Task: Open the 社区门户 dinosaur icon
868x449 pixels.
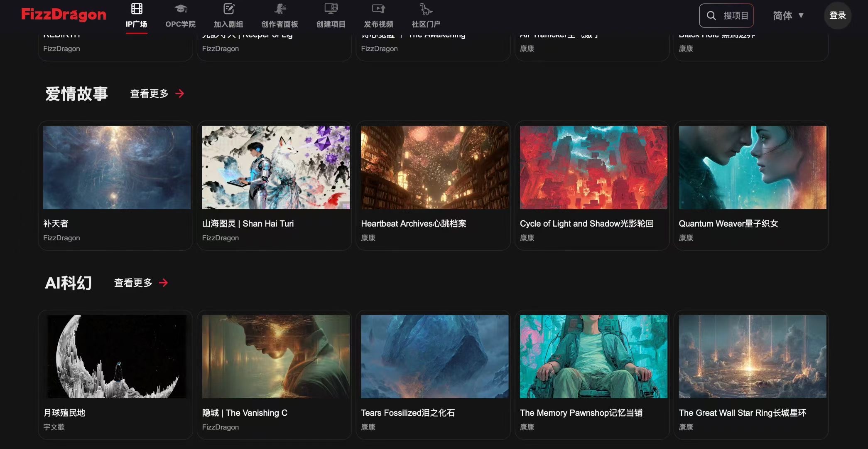Action: pos(426,9)
